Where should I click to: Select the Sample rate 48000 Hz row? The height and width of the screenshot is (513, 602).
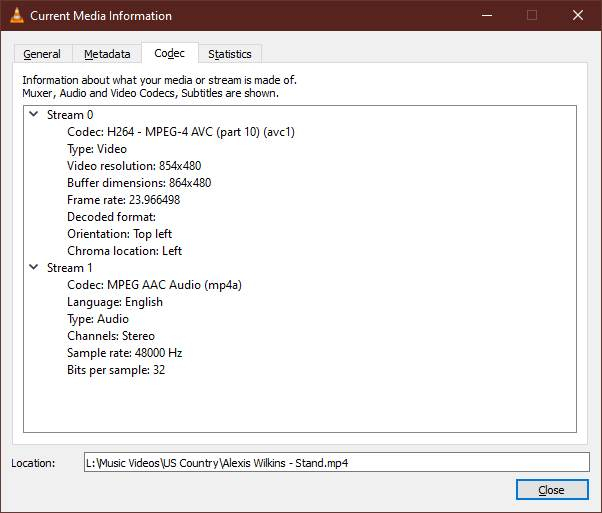point(124,353)
